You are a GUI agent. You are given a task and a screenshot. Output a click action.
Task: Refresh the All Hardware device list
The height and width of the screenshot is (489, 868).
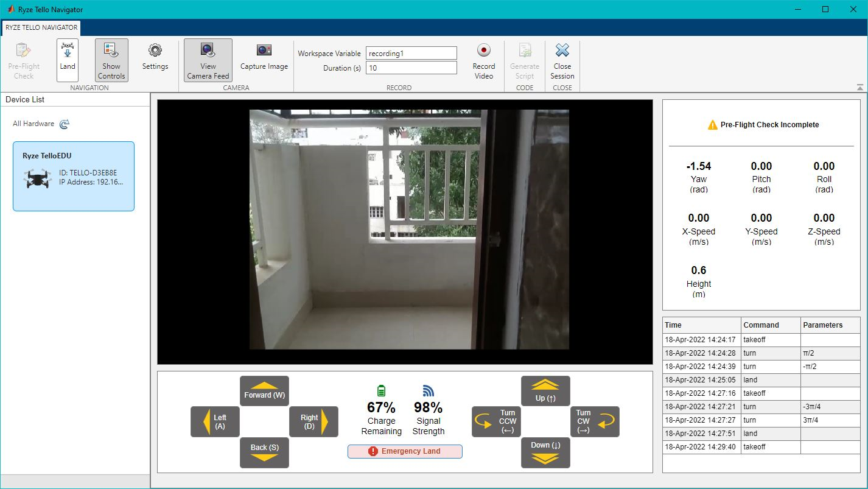pos(65,124)
